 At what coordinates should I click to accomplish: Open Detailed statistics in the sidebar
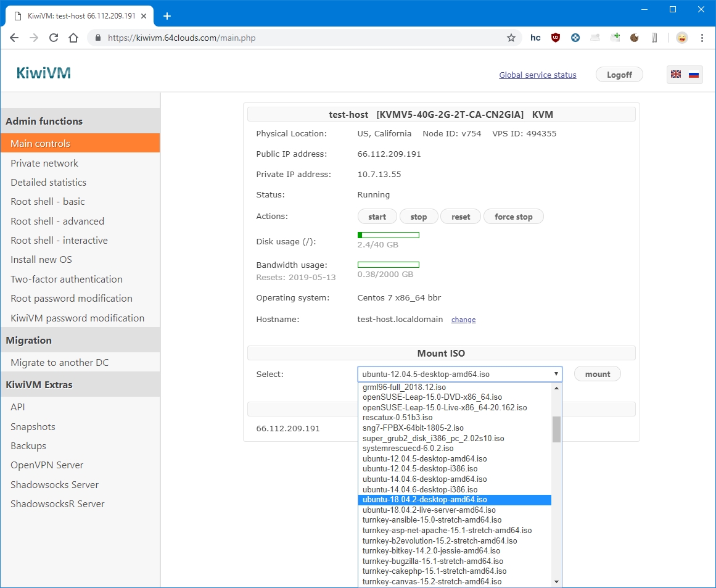coord(48,183)
